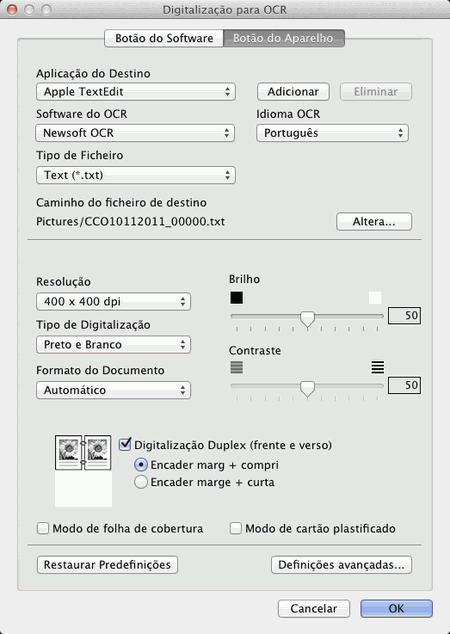Click the duplex binding preview image

pyautogui.click(x=83, y=471)
